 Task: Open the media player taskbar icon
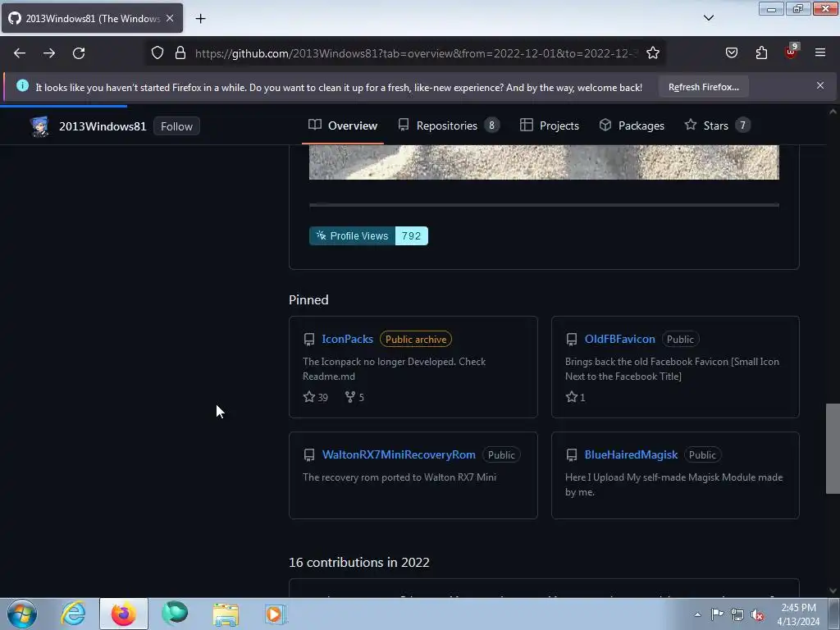(x=276, y=614)
